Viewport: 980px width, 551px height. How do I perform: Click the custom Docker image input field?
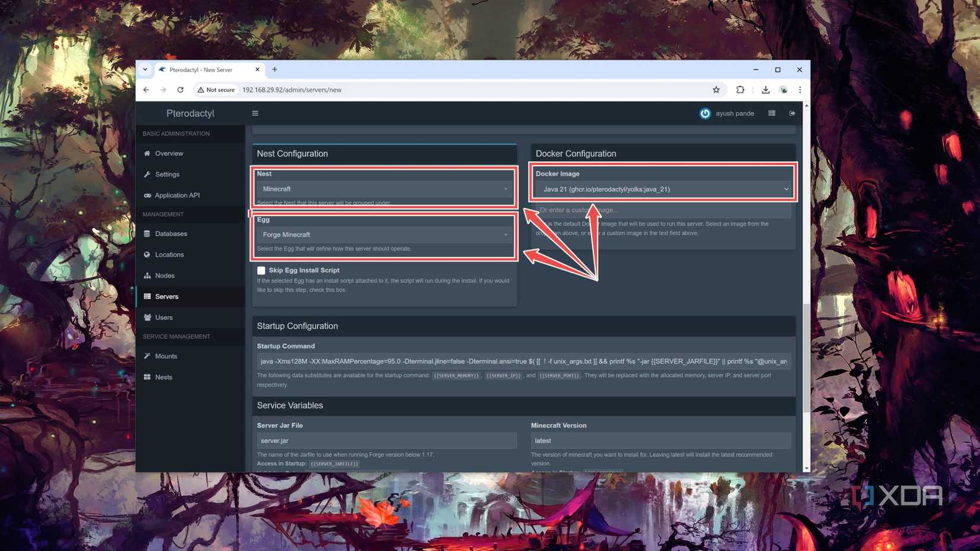663,210
